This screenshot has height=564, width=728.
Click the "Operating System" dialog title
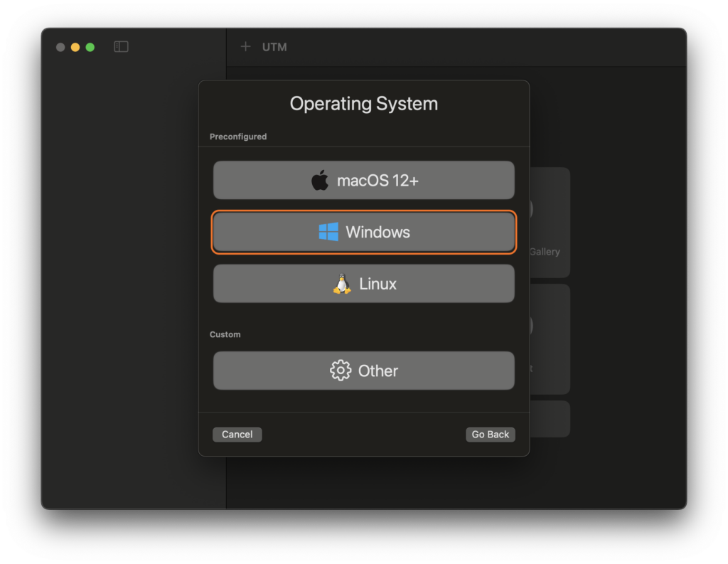pyautogui.click(x=363, y=104)
